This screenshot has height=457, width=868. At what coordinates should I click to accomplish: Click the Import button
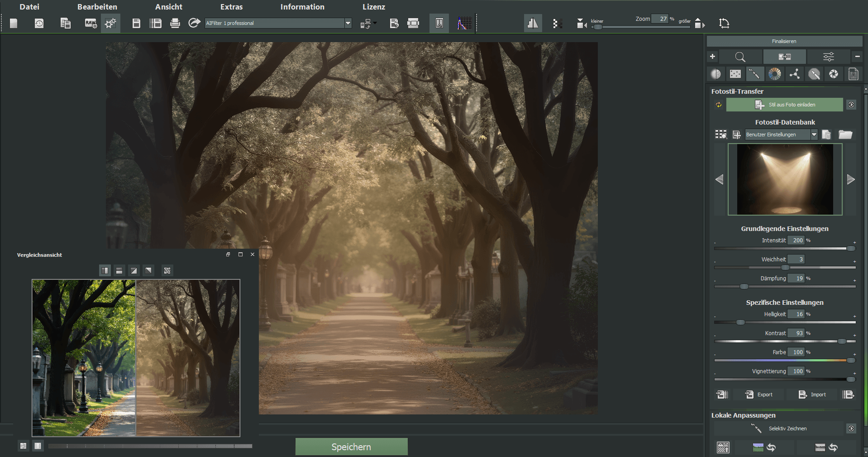[x=812, y=394]
